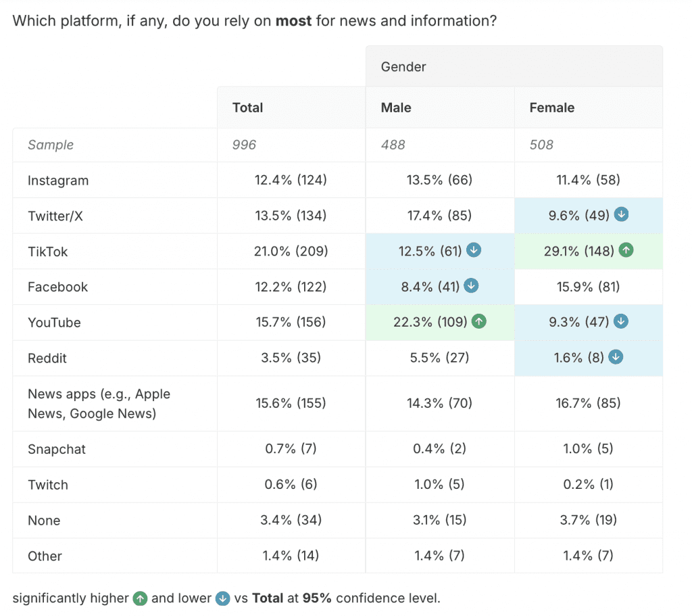Click the down arrow icon in YouTube Female cell
Viewport: 692px width, 616px height.
pos(622,322)
